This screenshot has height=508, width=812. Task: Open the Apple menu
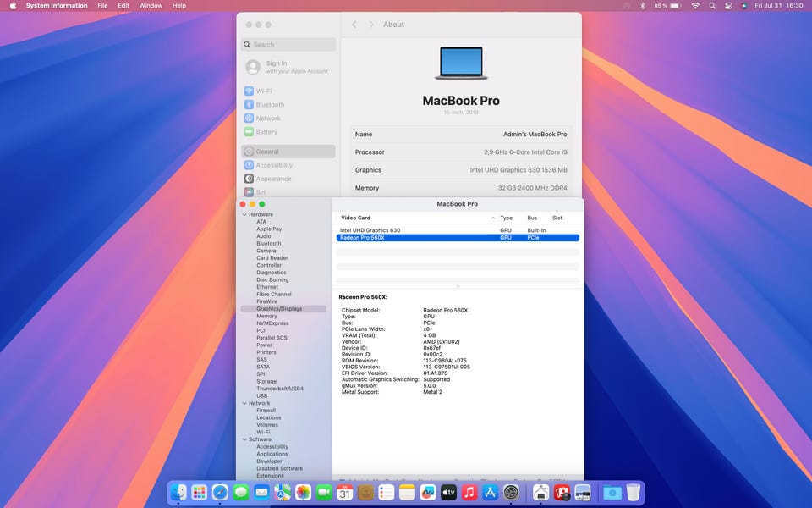pyautogui.click(x=13, y=6)
